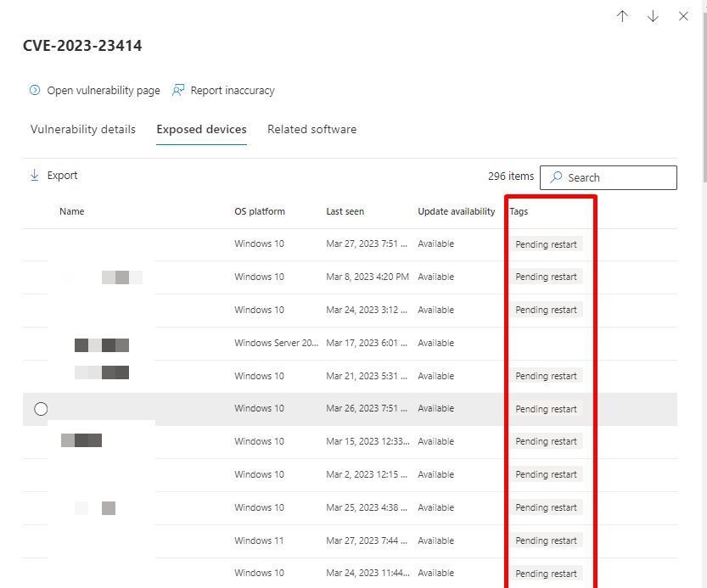Click the Search box field
This screenshot has height=588, width=707.
(x=609, y=177)
